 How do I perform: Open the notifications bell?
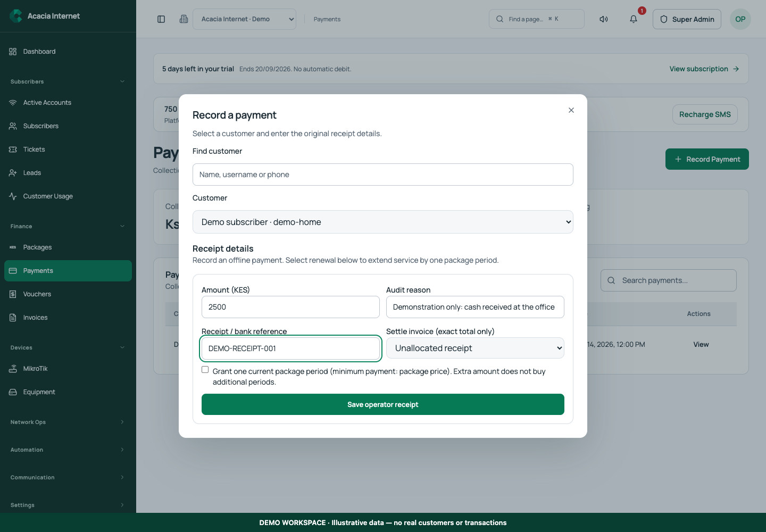[634, 19]
